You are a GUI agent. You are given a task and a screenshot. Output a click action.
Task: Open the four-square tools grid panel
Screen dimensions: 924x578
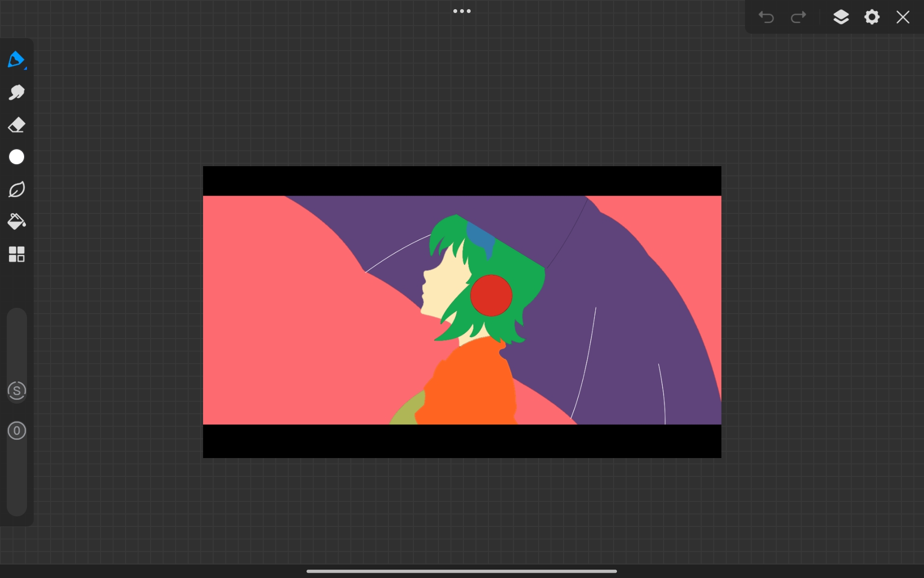[16, 254]
